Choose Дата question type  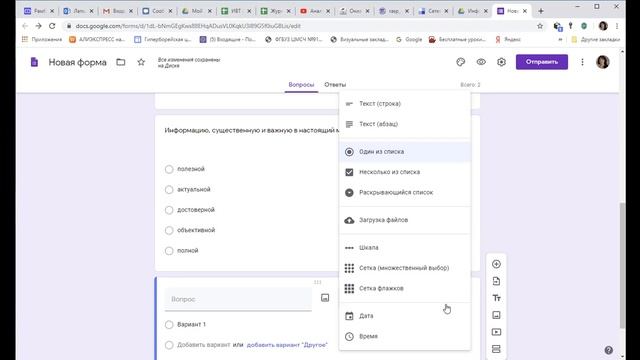404,316
